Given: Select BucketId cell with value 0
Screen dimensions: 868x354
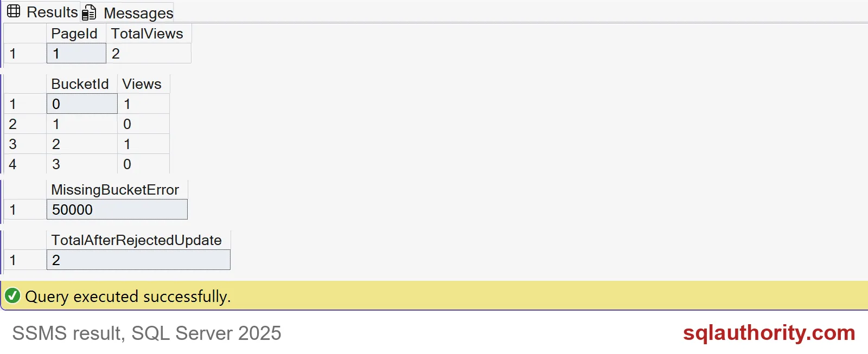Looking at the screenshot, I should (82, 104).
